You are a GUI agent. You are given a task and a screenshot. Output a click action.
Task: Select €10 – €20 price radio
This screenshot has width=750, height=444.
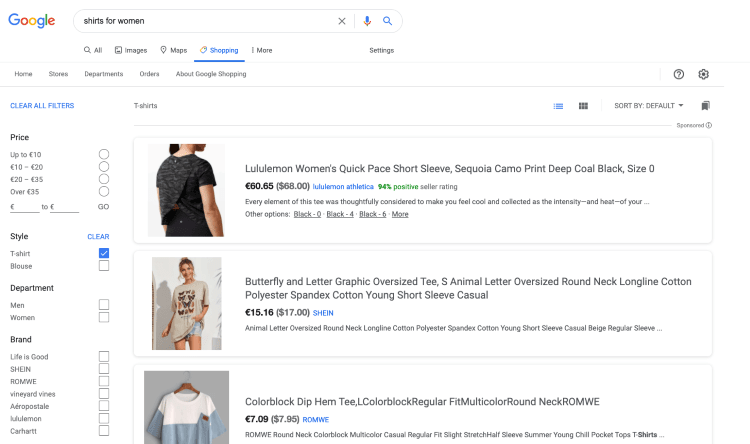104,166
